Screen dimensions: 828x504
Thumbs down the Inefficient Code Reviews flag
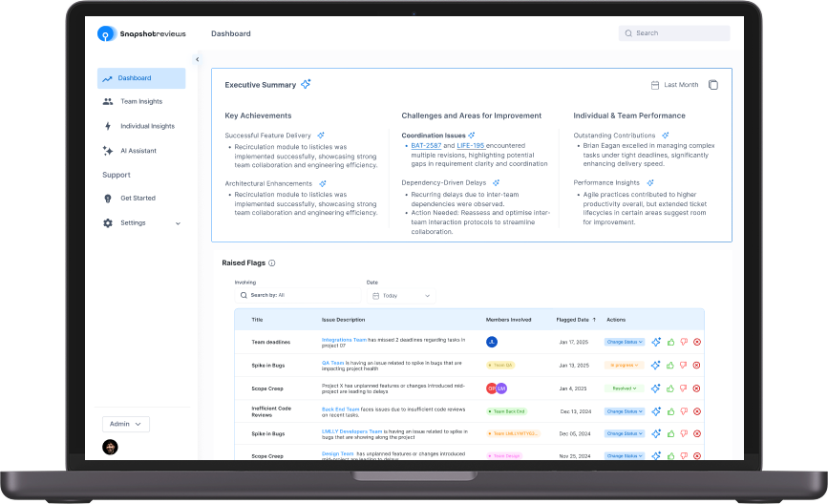684,411
